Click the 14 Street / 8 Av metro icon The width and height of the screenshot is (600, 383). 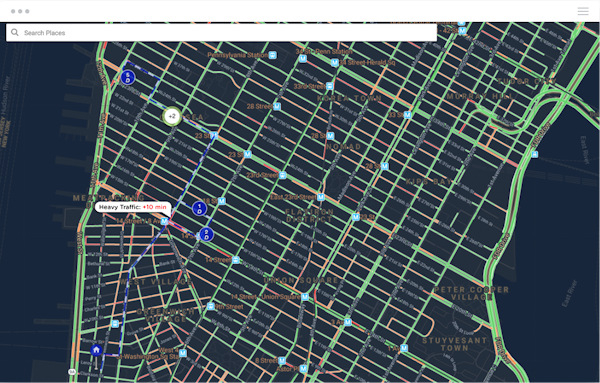click(165, 221)
